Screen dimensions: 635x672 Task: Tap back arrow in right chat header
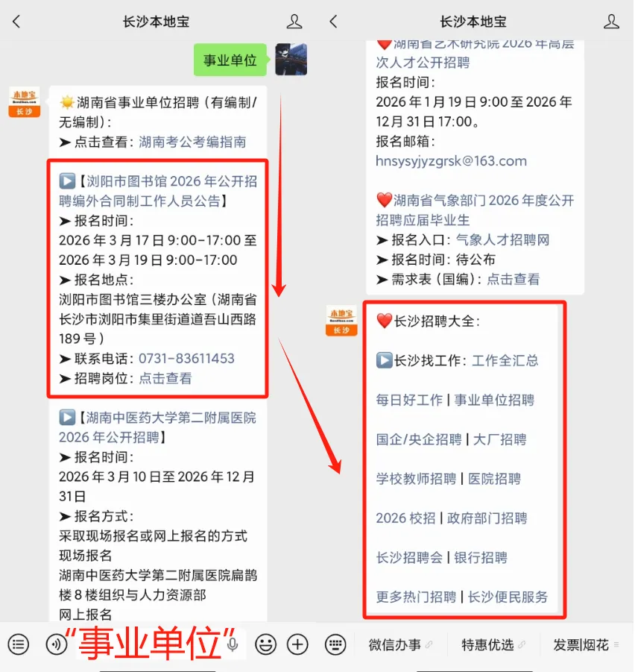pos(334,22)
